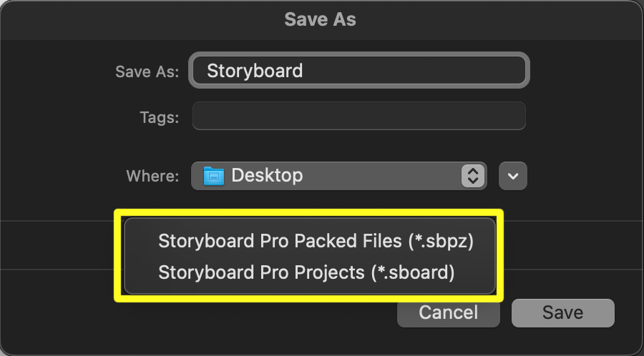
Task: Open the Where location dropdown
Action: 338,176
